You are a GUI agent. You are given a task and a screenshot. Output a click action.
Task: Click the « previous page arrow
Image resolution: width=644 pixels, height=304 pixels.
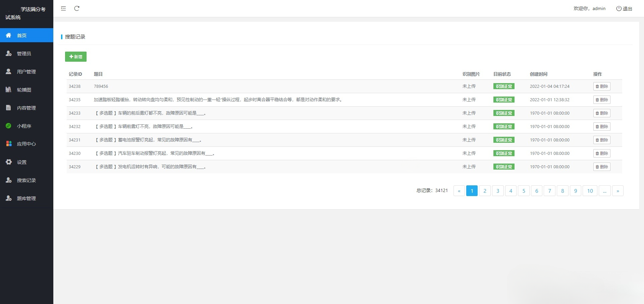(x=459, y=191)
